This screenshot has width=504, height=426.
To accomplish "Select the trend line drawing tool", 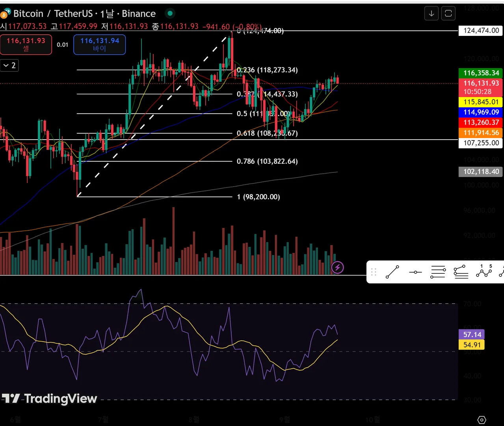I will 392,272.
